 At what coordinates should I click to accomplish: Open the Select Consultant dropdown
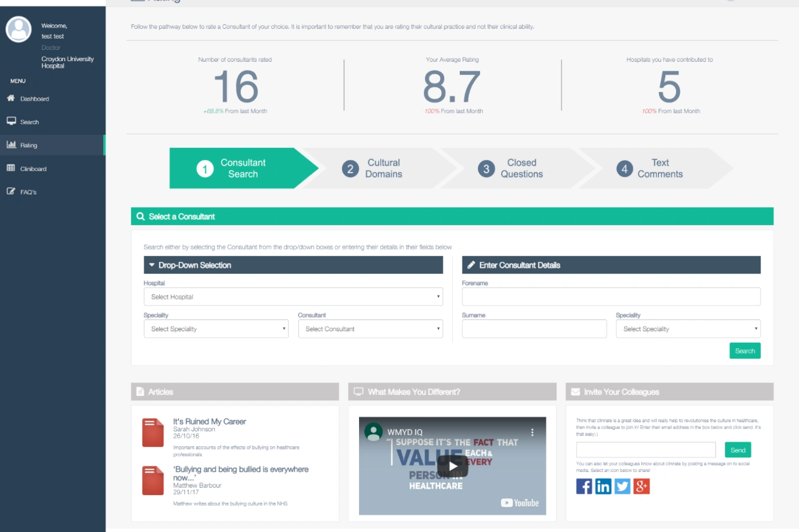tap(370, 329)
